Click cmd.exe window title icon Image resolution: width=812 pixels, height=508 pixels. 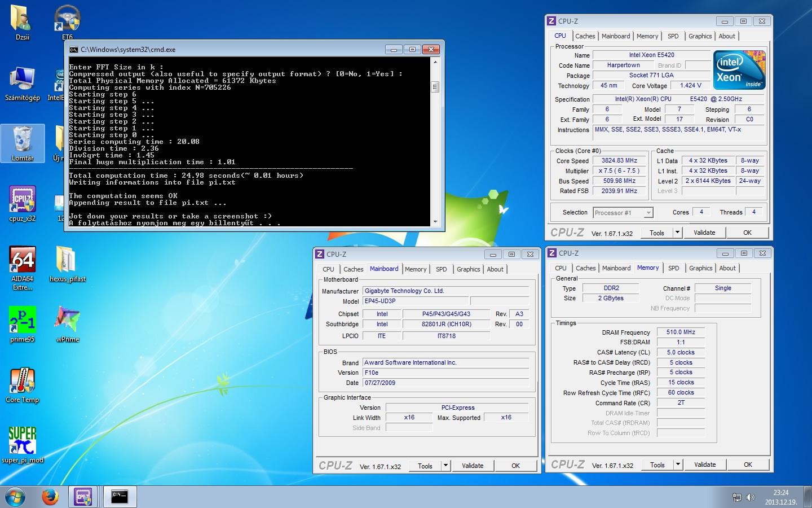coord(73,50)
